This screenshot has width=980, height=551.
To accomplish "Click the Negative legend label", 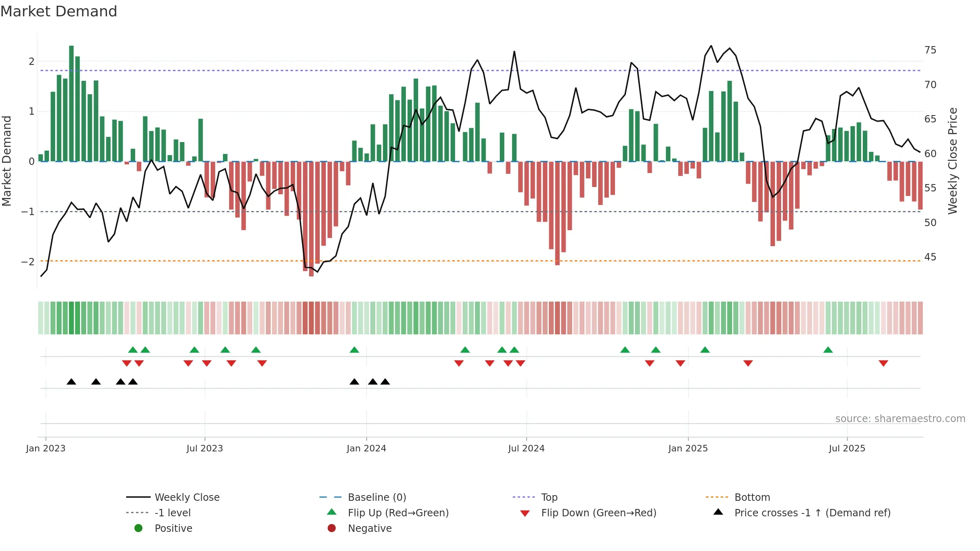I will point(370,528).
